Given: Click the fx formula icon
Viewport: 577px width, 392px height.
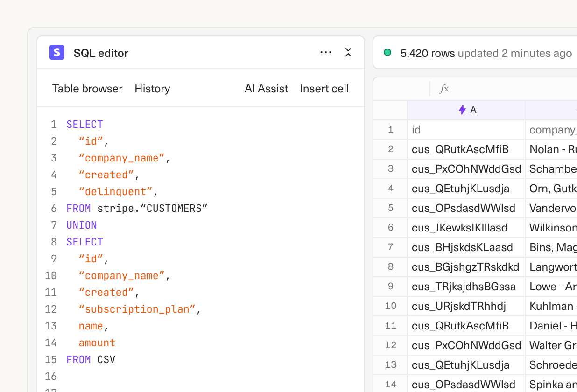Looking at the screenshot, I should [x=443, y=88].
